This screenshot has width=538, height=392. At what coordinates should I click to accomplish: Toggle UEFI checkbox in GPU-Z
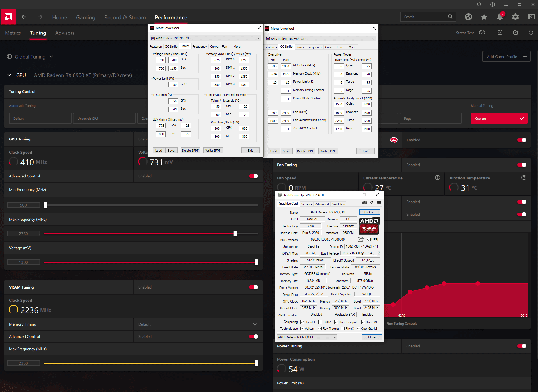pyautogui.click(x=369, y=239)
